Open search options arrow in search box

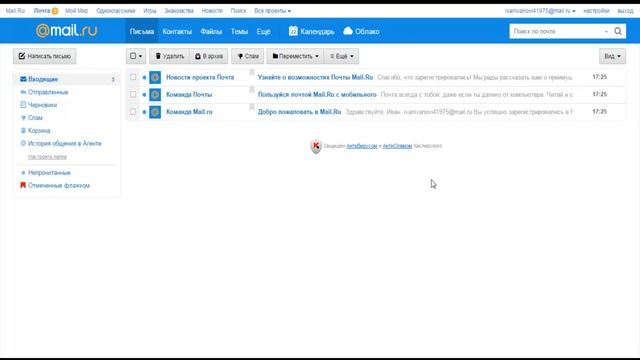pyautogui.click(x=606, y=31)
